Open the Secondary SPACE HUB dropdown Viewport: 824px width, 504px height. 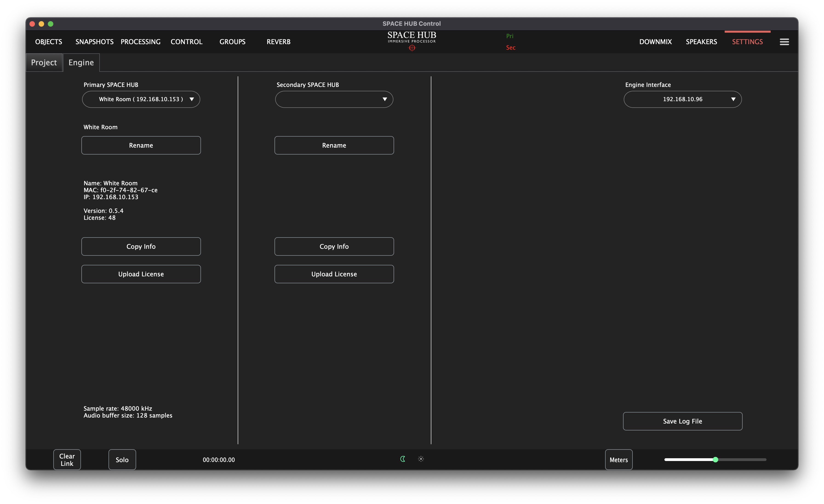[334, 99]
